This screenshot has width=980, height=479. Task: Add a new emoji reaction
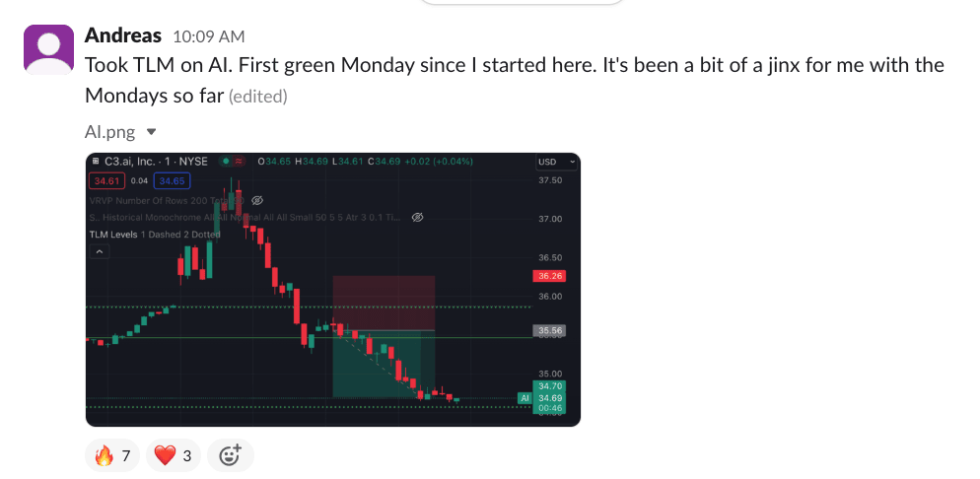[x=230, y=455]
